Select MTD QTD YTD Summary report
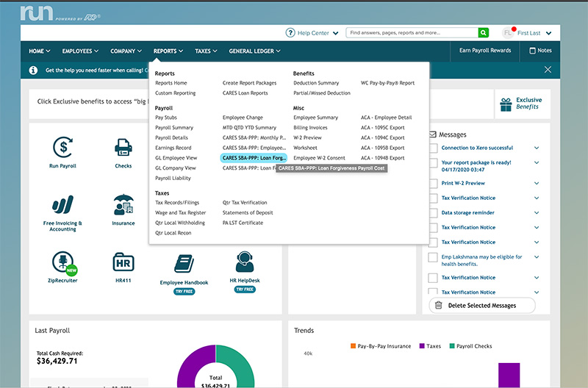Image resolution: width=588 pixels, height=388 pixels. pos(249,127)
